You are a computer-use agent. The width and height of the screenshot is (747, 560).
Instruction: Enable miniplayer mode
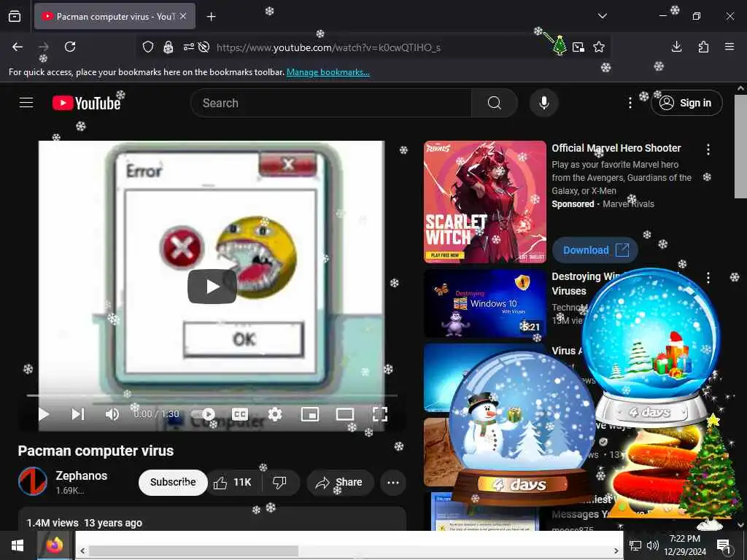point(310,414)
